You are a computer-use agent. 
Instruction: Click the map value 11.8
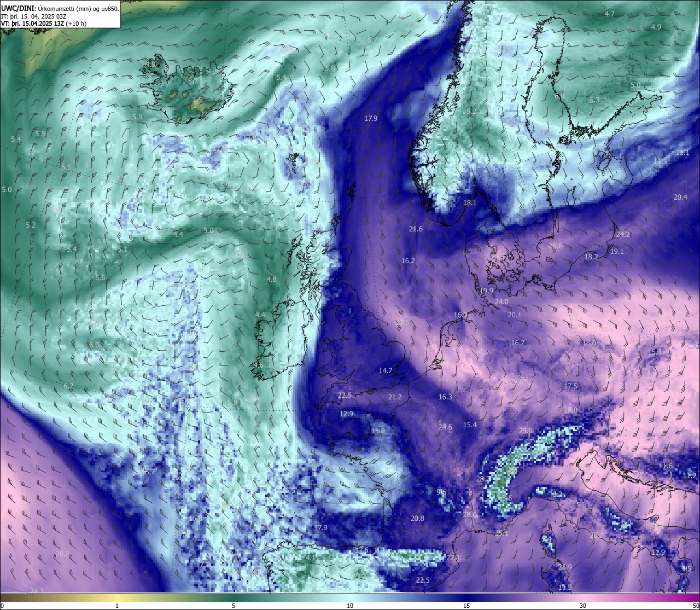(378, 431)
